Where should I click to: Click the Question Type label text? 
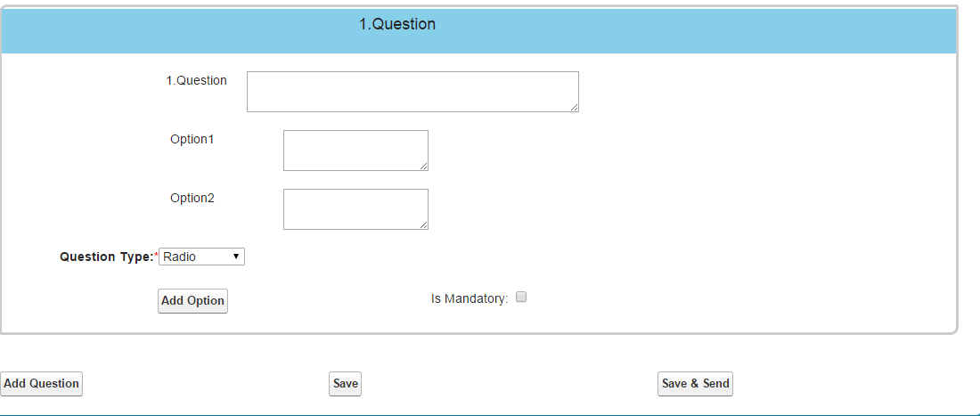pyautogui.click(x=106, y=257)
